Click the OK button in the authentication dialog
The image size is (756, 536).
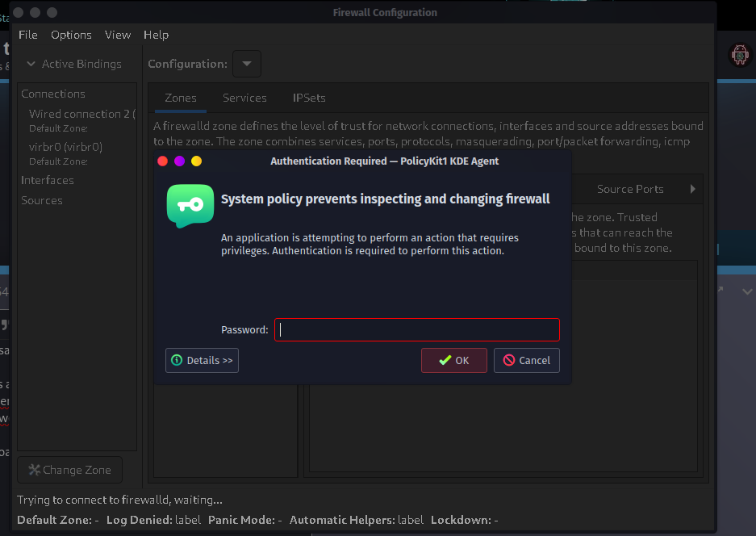(453, 360)
